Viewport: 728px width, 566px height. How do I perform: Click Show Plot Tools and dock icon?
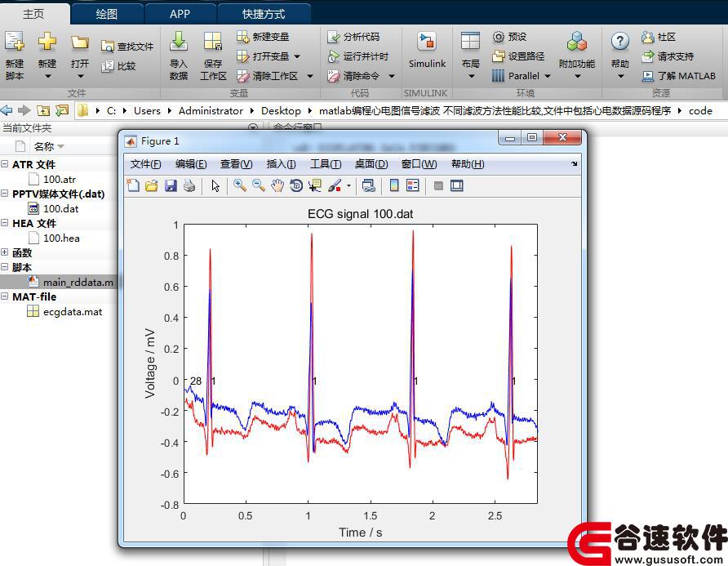(x=457, y=185)
